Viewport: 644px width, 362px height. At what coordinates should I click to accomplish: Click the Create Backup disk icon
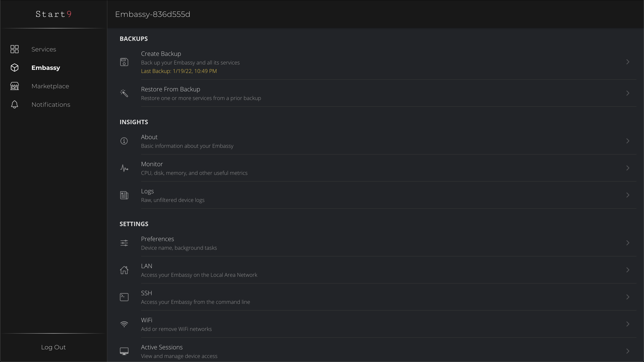tap(124, 62)
